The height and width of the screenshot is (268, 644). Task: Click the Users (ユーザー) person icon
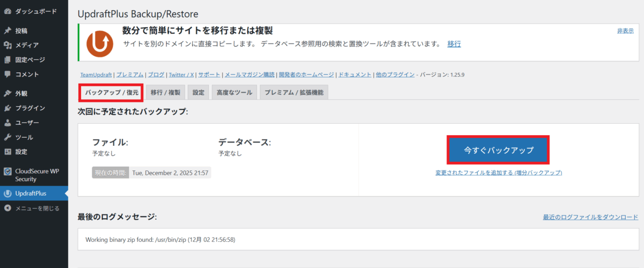coord(8,123)
